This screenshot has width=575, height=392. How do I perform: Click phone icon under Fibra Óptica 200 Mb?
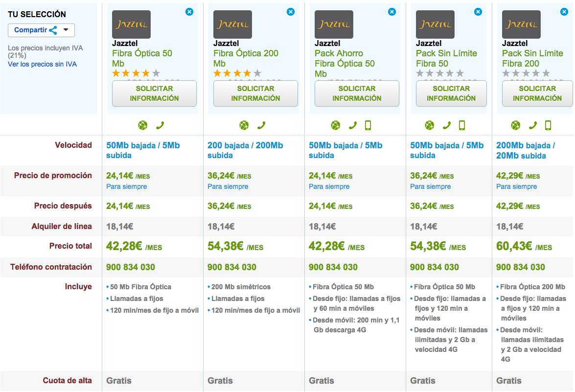(x=261, y=125)
